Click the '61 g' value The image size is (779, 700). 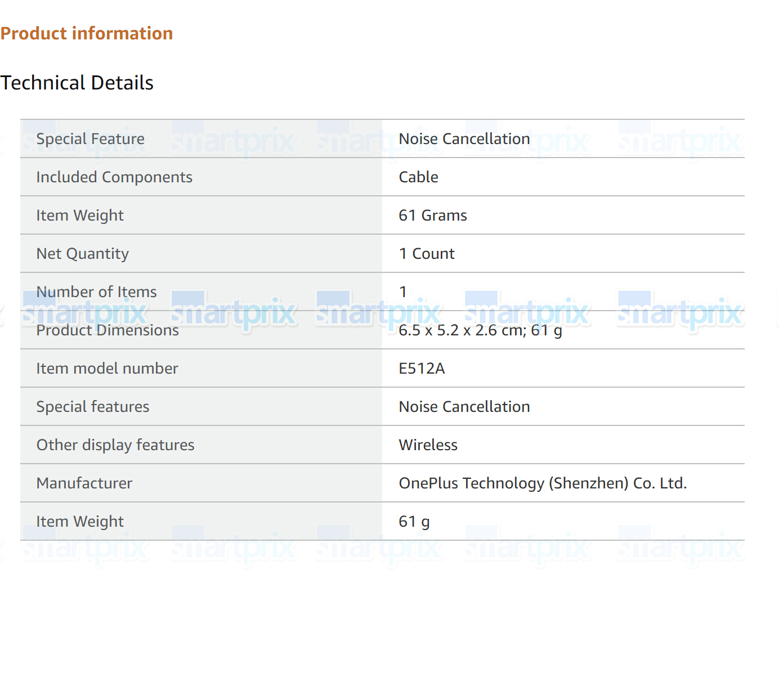414,522
